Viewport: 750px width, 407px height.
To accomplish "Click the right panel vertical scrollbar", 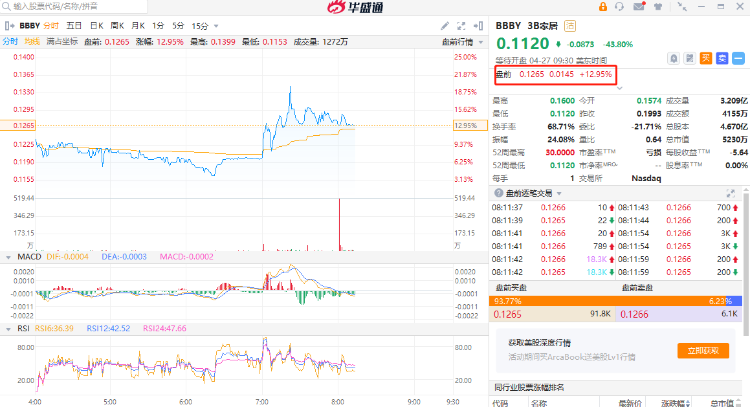I will coord(746,262).
